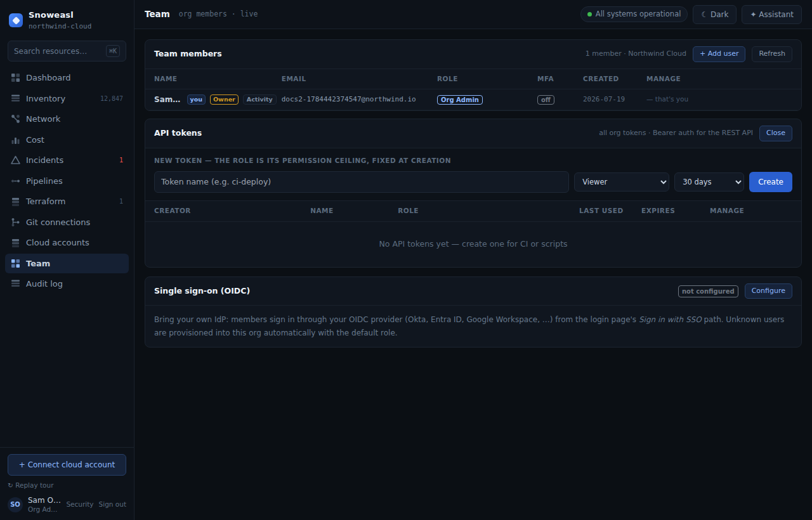Click the ⌘K shortcut badge
The image size is (812, 520).
click(113, 51)
